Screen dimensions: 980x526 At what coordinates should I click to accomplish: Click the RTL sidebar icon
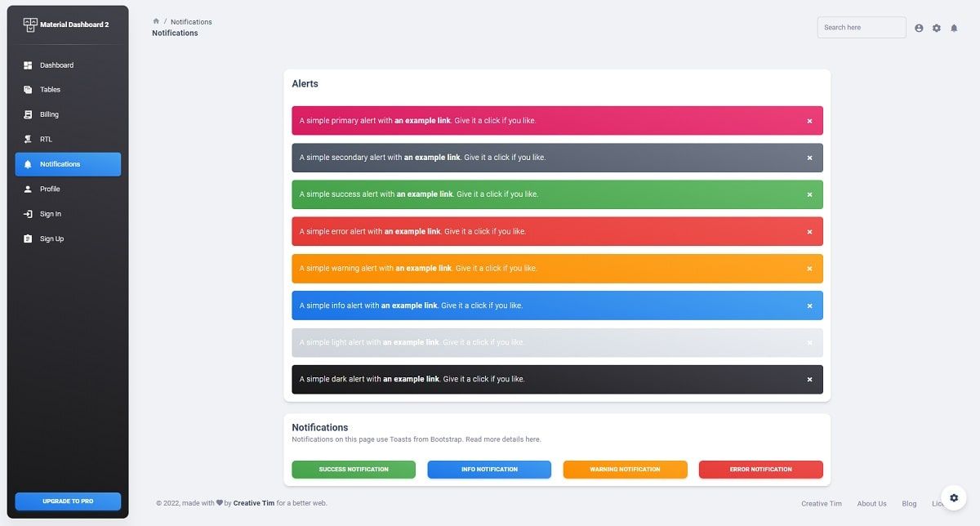tap(29, 139)
